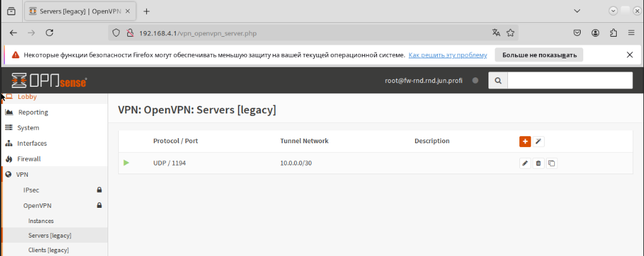
Task: Delete the UDP / 1194 server with trash icon
Action: click(x=538, y=163)
